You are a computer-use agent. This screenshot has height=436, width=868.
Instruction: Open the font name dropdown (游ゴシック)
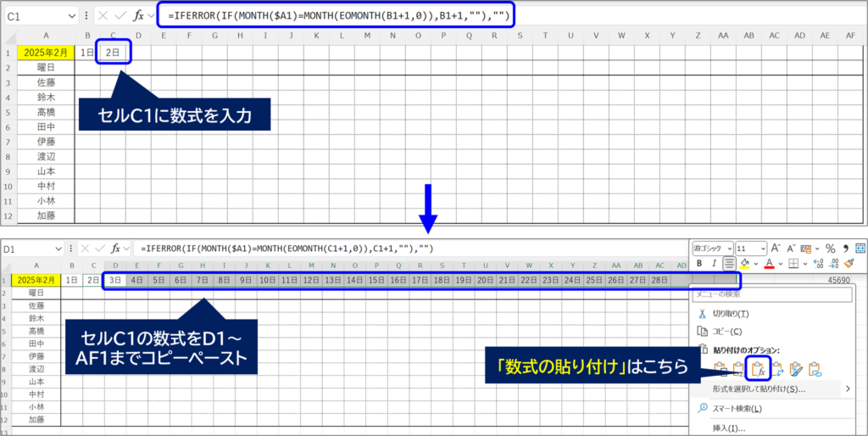coord(710,248)
